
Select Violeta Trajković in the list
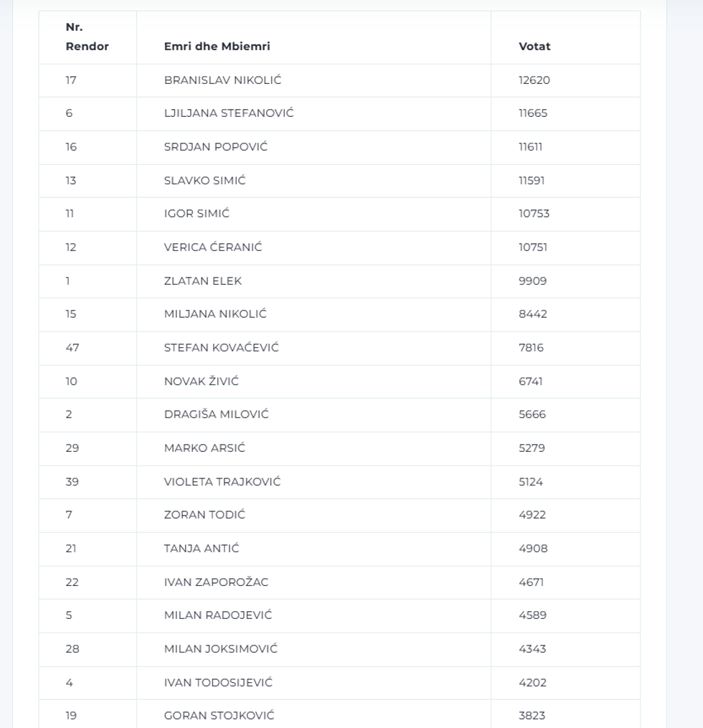tap(222, 481)
